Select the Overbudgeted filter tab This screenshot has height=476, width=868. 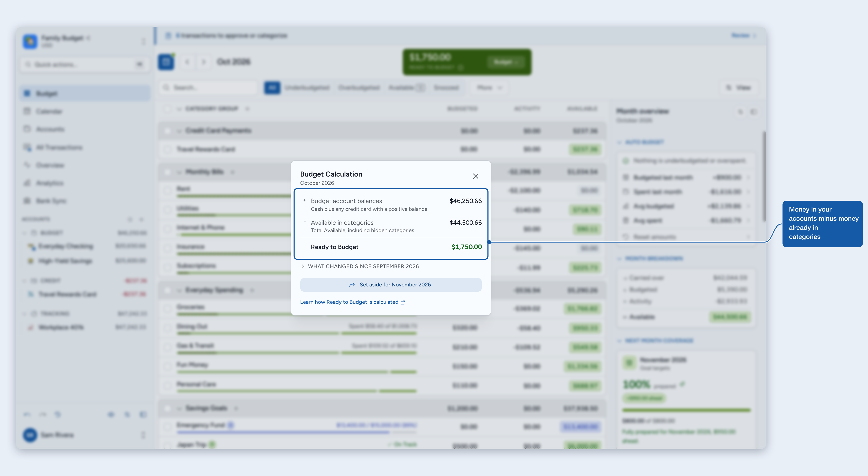(x=359, y=88)
